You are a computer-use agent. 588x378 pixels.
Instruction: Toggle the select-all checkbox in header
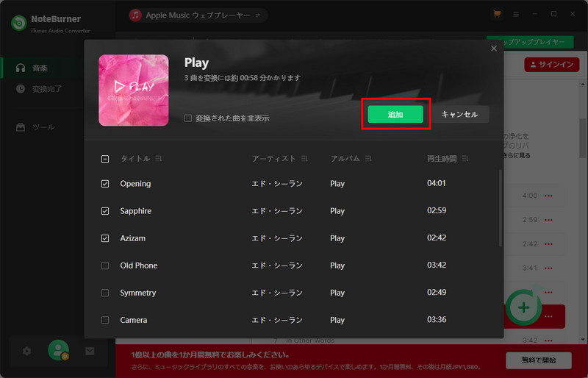click(x=105, y=159)
